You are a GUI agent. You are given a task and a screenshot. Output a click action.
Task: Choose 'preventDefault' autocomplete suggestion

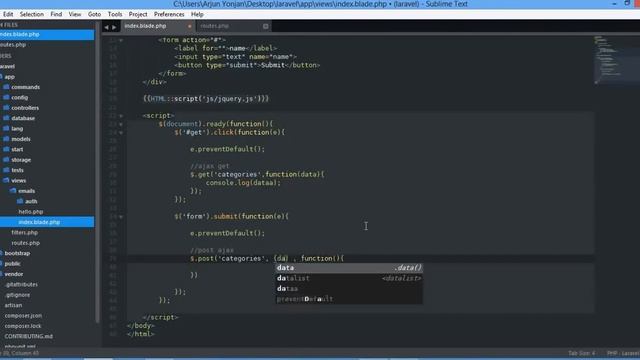pos(349,299)
